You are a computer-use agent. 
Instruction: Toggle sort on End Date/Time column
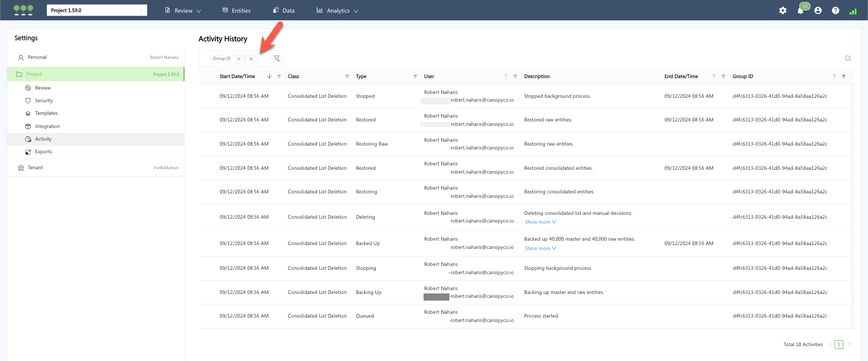coord(714,76)
